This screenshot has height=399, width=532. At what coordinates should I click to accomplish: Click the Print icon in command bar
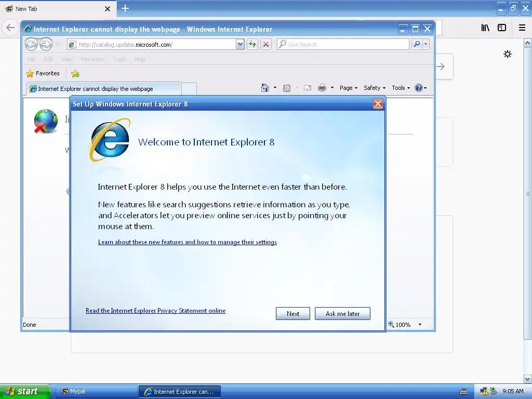click(x=322, y=88)
